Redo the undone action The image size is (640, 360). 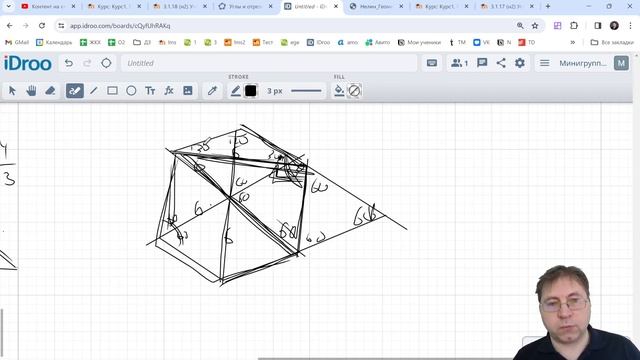tap(87, 63)
